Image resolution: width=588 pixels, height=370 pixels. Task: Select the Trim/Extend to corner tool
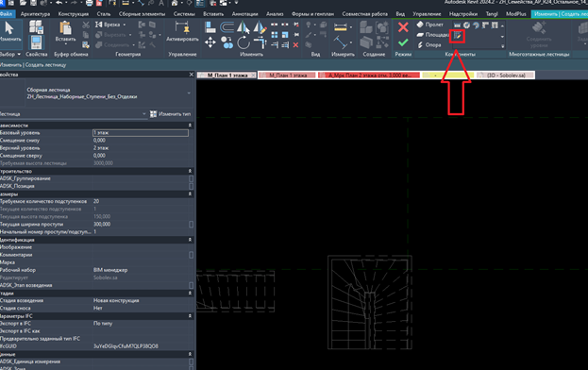pos(260,42)
